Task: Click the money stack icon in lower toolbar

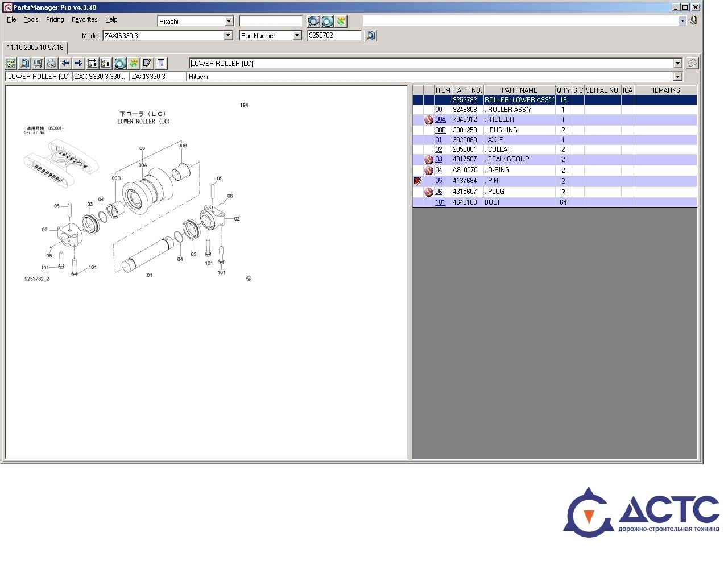Action: click(x=134, y=63)
